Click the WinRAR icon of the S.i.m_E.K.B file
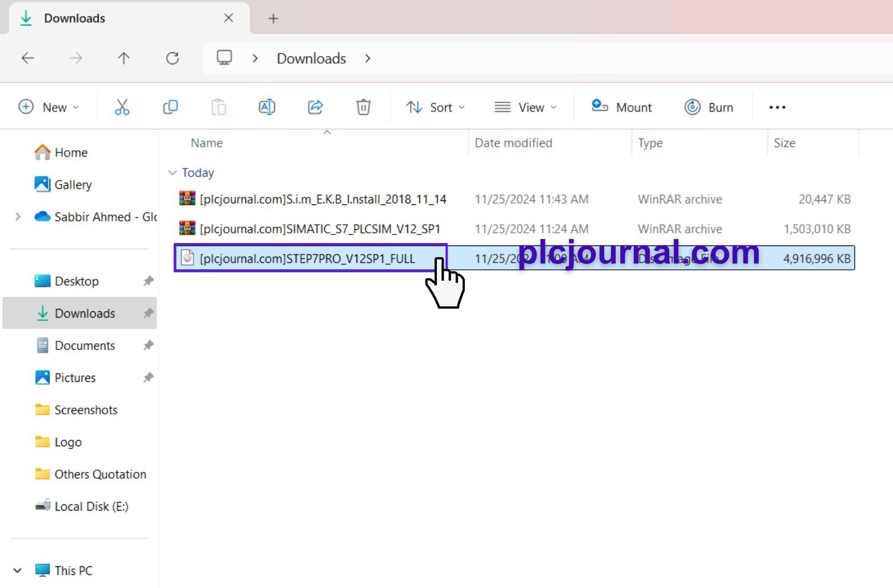 pyautogui.click(x=187, y=199)
